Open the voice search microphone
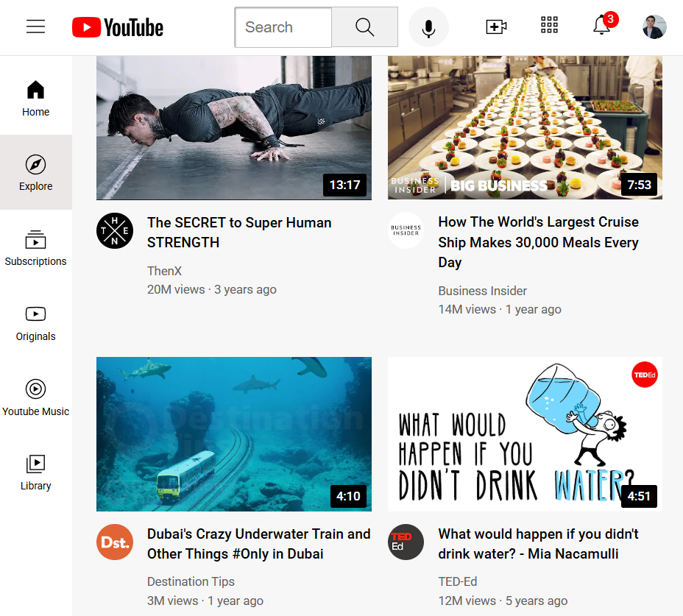This screenshot has height=616, width=683. (428, 26)
